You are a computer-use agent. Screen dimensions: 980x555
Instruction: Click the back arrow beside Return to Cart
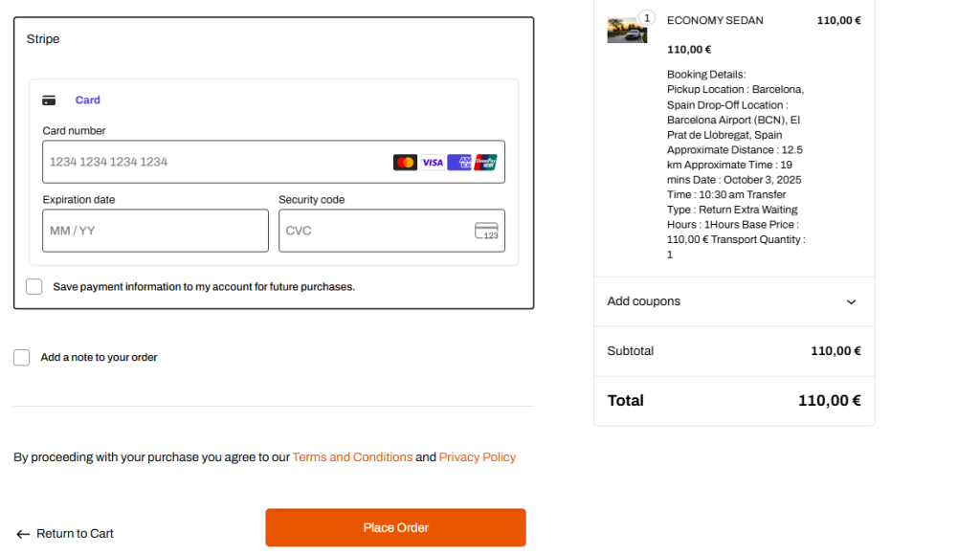point(23,534)
